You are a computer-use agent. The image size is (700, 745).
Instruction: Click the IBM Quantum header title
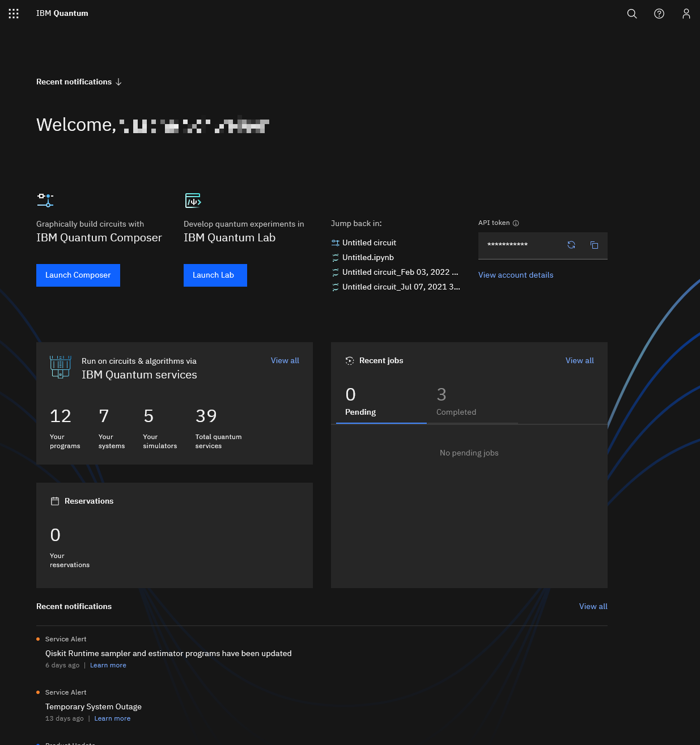click(62, 14)
